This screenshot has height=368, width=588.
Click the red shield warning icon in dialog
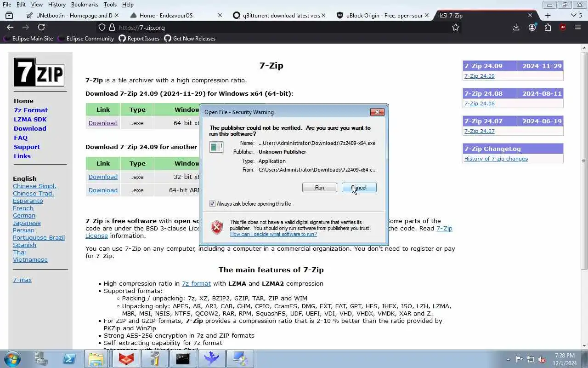217,227
